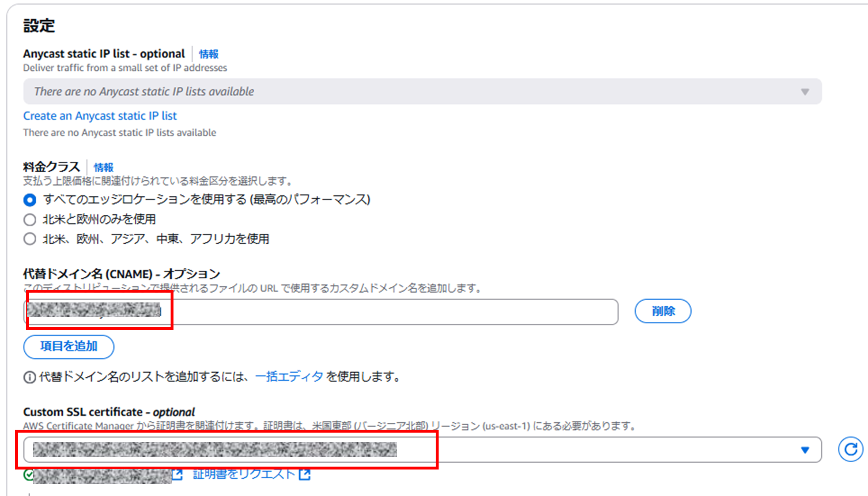Open 情報 link next to Anycast static IP list
This screenshot has height=496, width=868.
pyautogui.click(x=209, y=54)
